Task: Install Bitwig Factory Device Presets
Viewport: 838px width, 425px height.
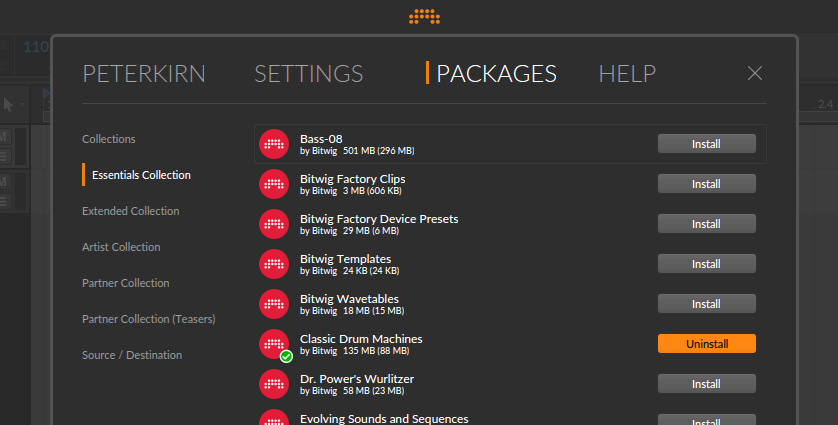Action: [x=706, y=224]
